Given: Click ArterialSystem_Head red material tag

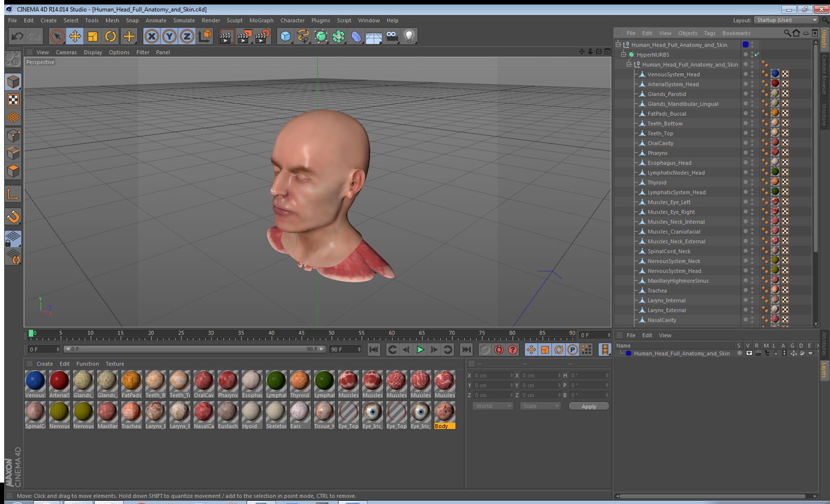Looking at the screenshot, I should pos(775,84).
